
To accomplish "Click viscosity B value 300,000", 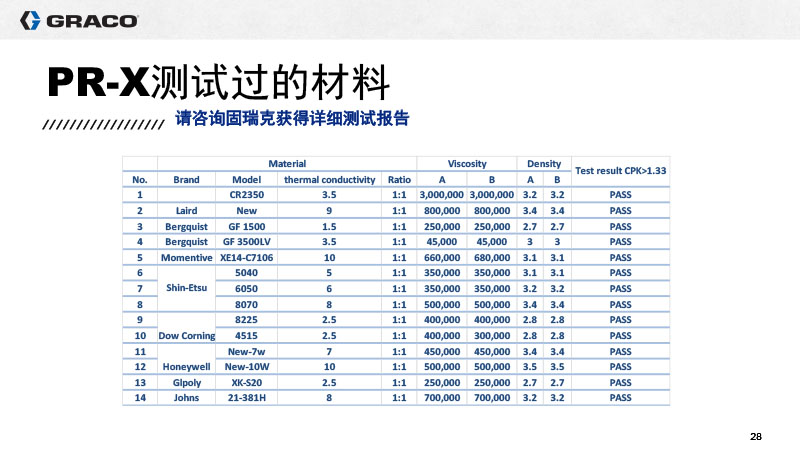I will (492, 336).
